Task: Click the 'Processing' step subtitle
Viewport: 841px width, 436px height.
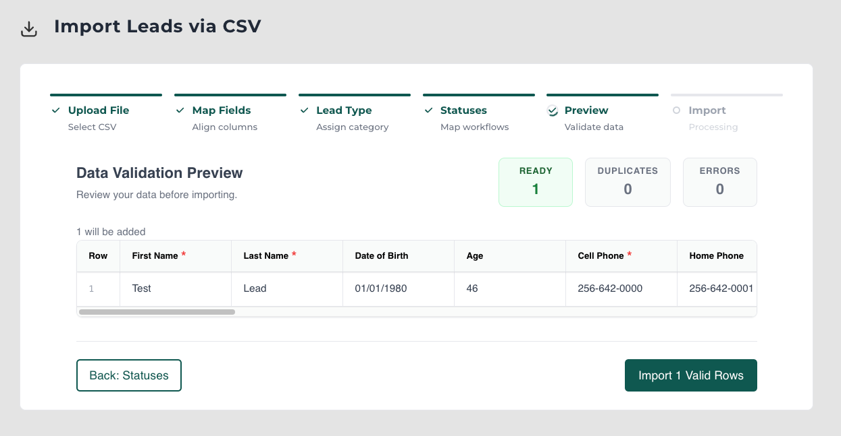Action: 713,127
